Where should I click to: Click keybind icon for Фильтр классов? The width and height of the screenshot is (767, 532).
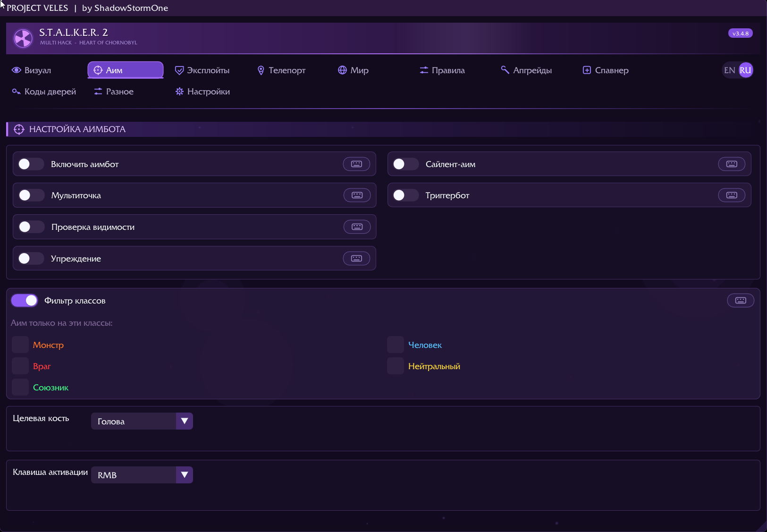[x=741, y=300]
